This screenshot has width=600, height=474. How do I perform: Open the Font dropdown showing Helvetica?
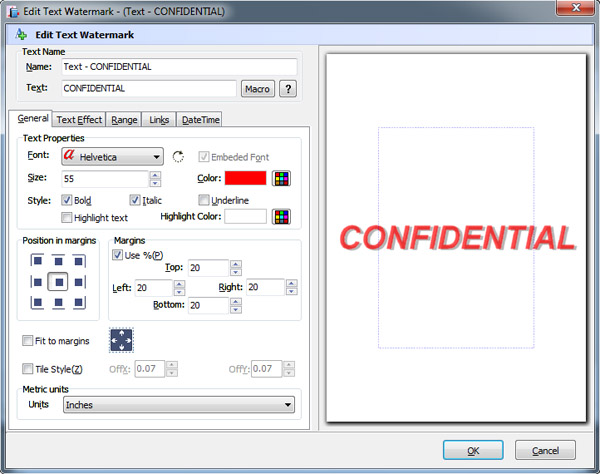(x=112, y=156)
